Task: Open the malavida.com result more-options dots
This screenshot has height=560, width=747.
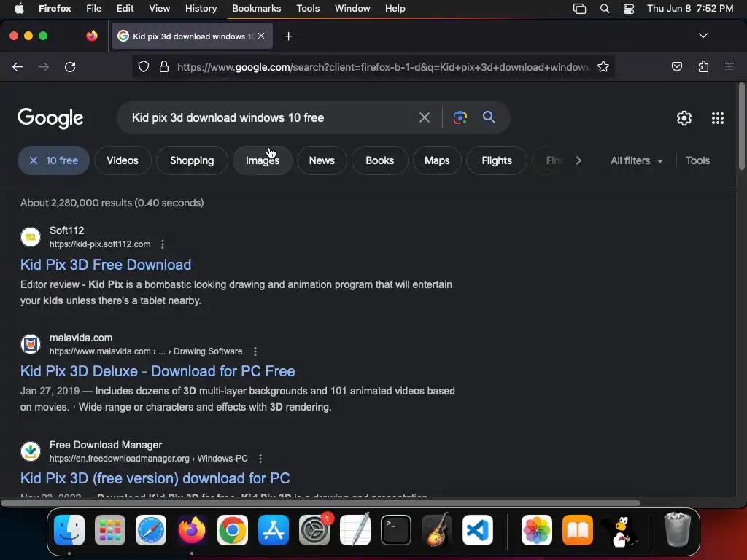Action: coord(255,351)
